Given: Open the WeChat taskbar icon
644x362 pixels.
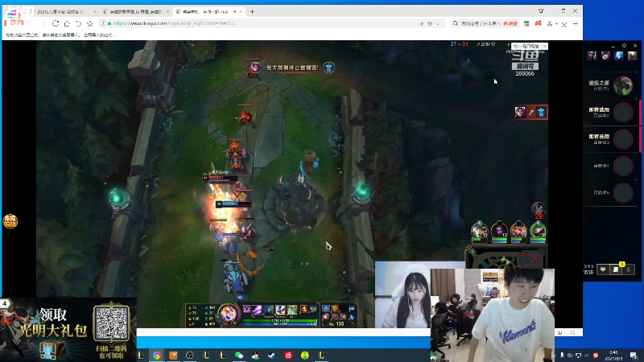Looking at the screenshot, I should [239, 355].
